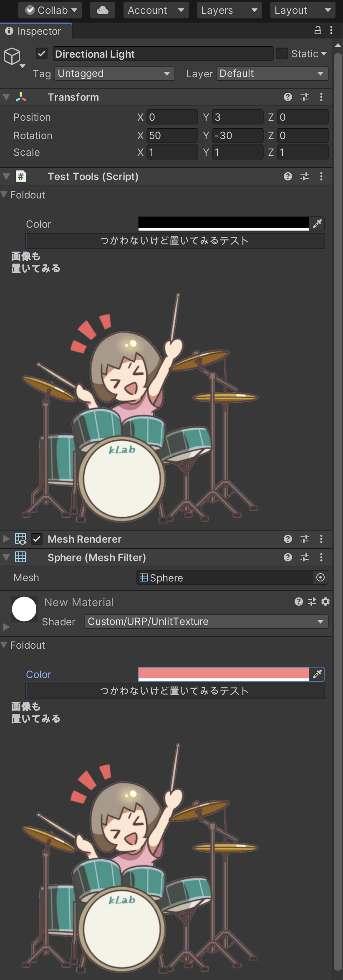The width and height of the screenshot is (343, 980).
Task: Collapse the Foldout in material section
Action: tap(4, 645)
